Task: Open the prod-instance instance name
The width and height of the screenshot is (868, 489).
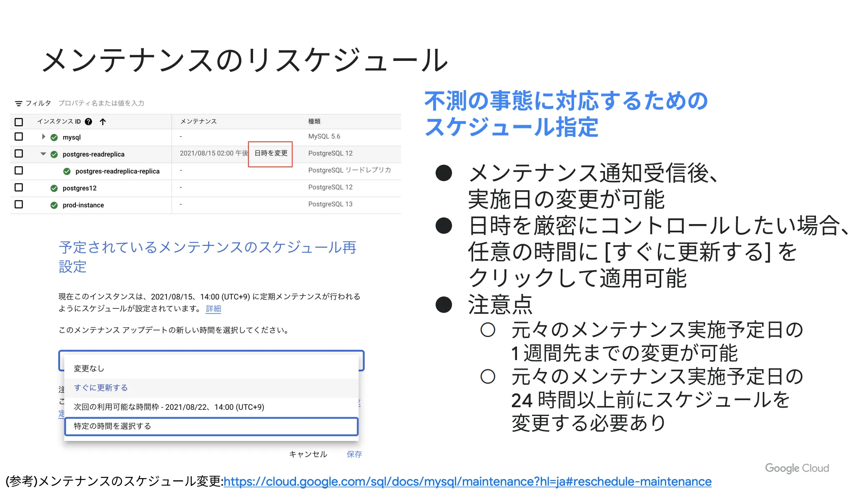Action: tap(83, 205)
